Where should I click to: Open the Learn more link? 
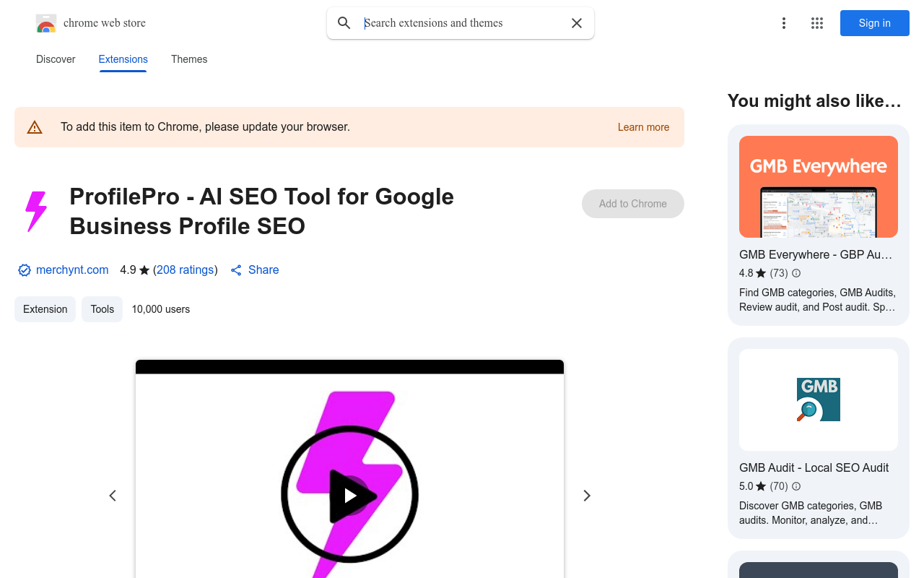(642, 126)
